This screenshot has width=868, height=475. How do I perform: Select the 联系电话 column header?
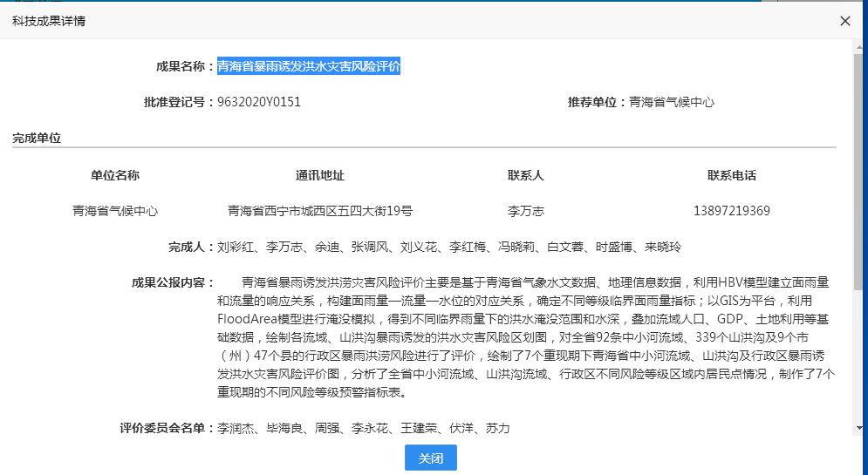point(731,175)
